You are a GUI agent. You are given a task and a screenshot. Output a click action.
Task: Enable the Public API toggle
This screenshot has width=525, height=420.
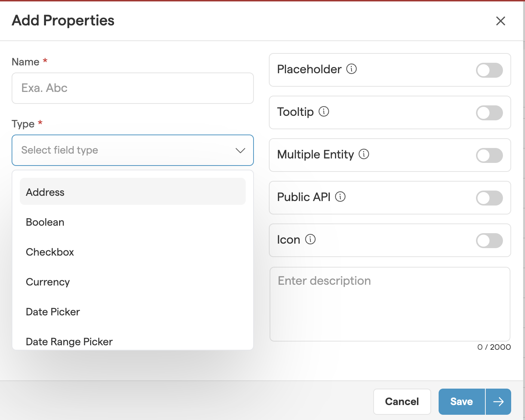[489, 198]
